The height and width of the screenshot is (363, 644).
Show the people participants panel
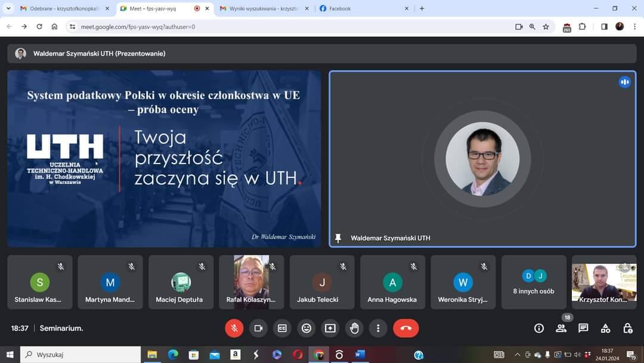pos(561,328)
